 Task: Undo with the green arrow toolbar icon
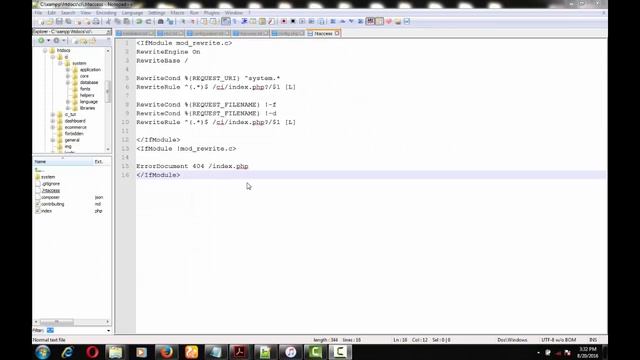tap(139, 21)
